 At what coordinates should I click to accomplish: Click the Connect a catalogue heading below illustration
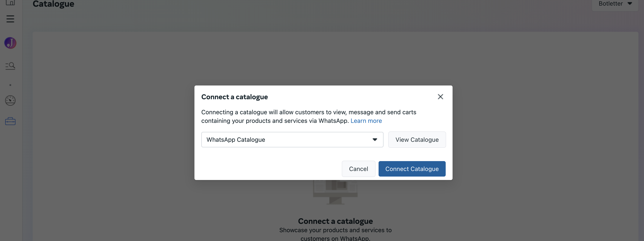point(335,221)
